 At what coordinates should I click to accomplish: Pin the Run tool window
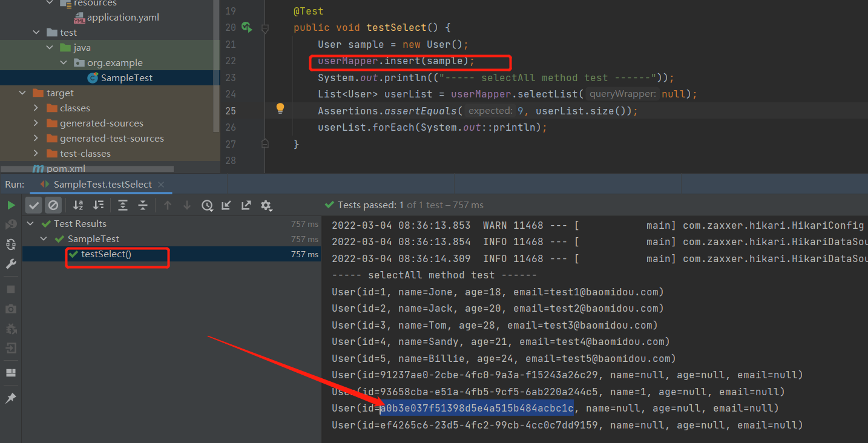[x=10, y=398]
